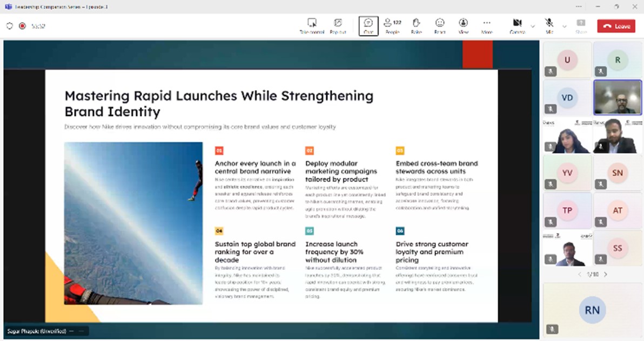The width and height of the screenshot is (644, 341).
Task: Select participant tile AT
Action: coord(618,210)
